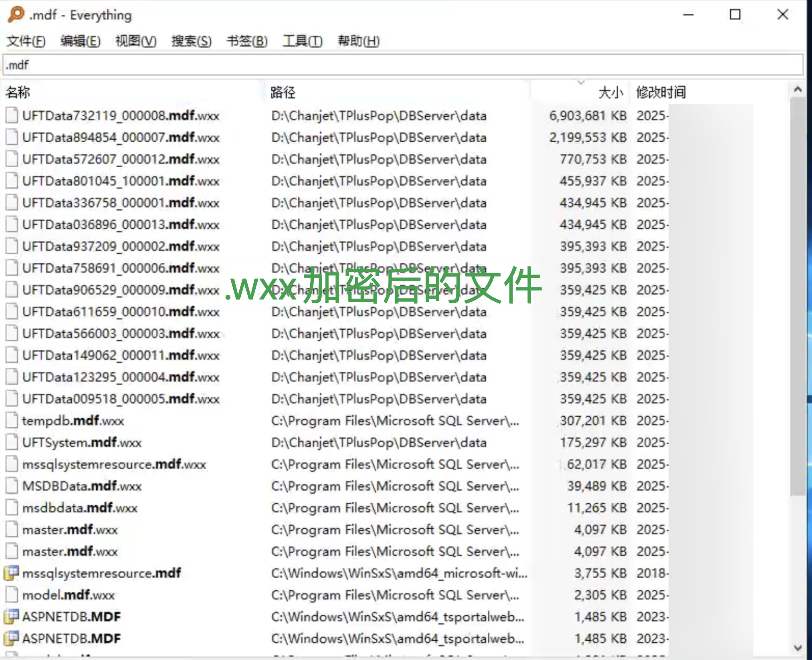Image resolution: width=812 pixels, height=660 pixels.
Task: Open the 搜索(S) menu
Action: pos(191,41)
